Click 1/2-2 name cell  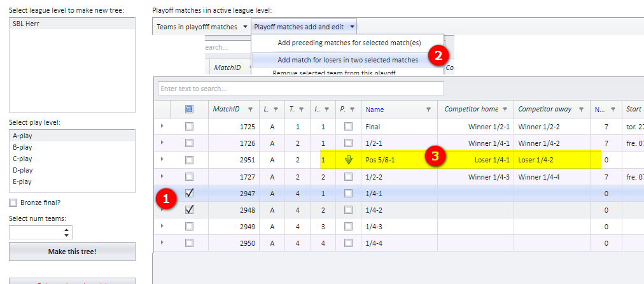(399, 177)
